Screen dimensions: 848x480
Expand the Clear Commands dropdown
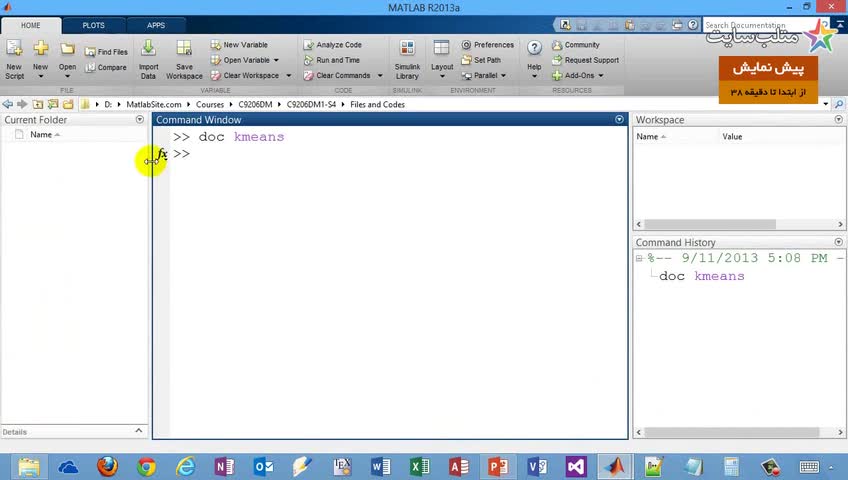click(x=380, y=76)
